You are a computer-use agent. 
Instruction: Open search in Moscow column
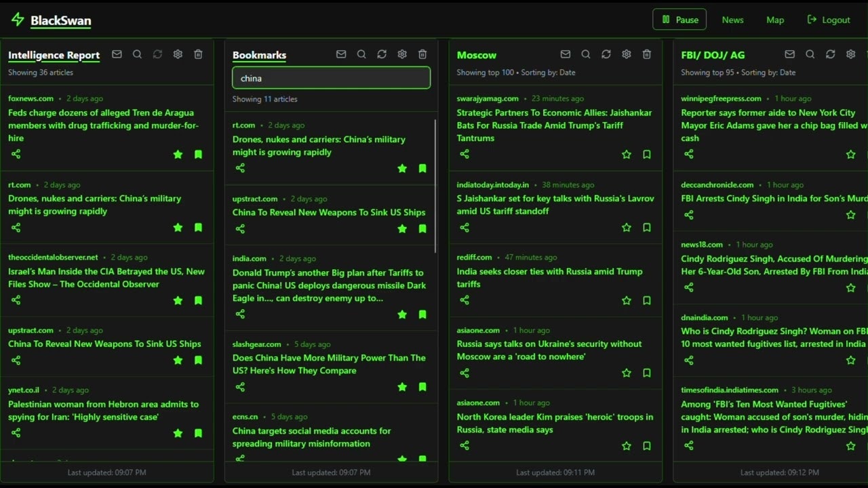click(586, 54)
